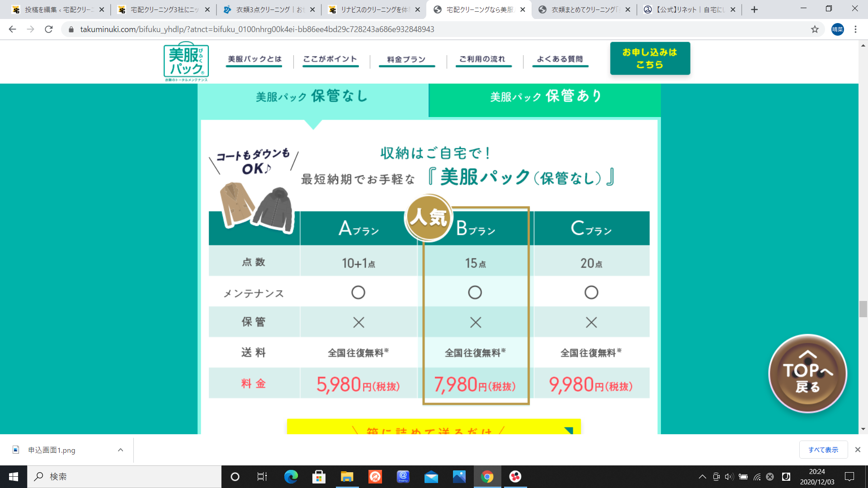Viewport: 868px width, 488px height.
Task: Open the Chrome three-dot menu
Action: (855, 29)
